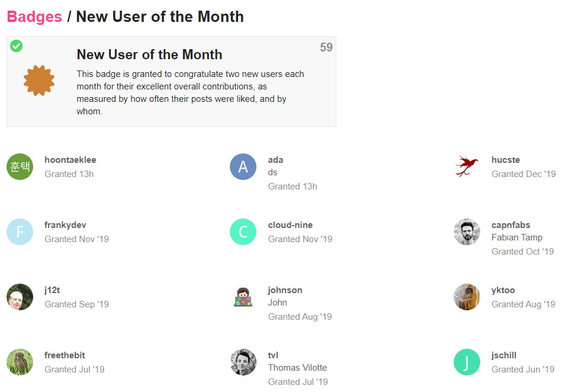Screen dimensions: 565x392
Task: Select jschill's green letter J avatar
Action: pos(467,362)
